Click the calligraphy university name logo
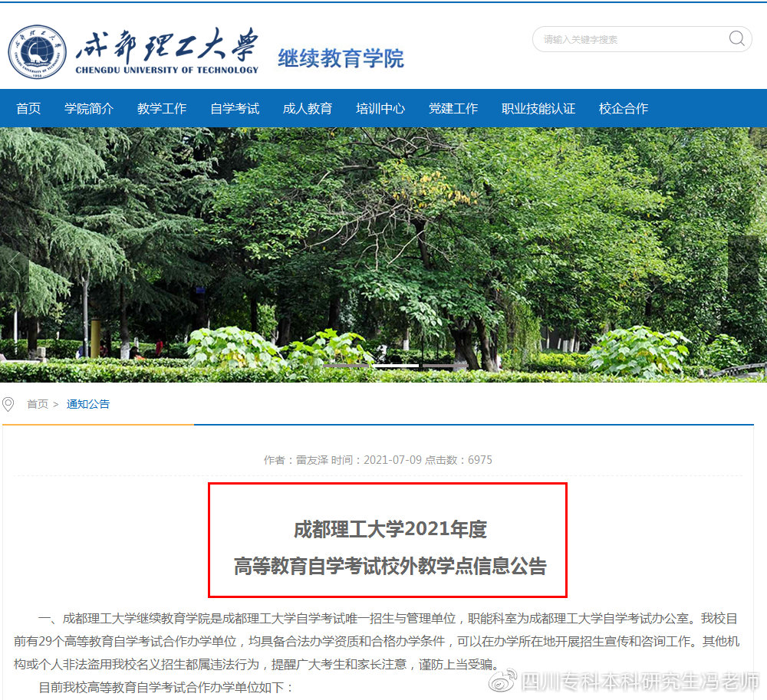This screenshot has width=767, height=700. click(166, 51)
